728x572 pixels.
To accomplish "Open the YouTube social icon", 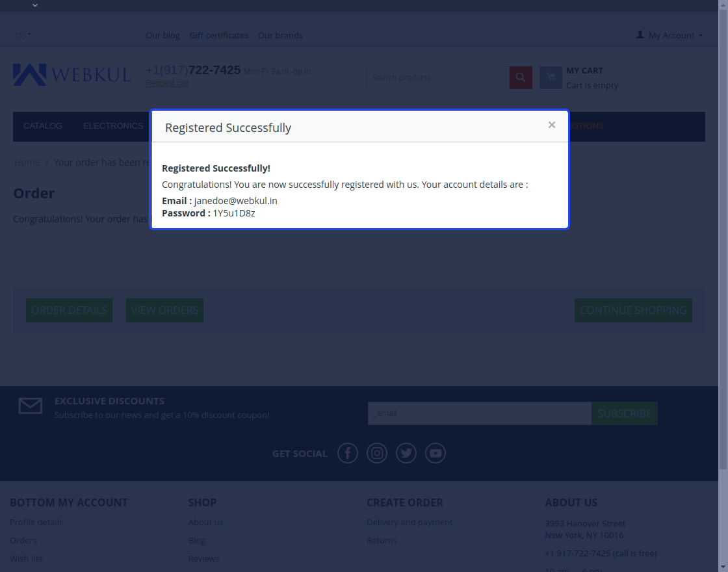I will (x=435, y=453).
